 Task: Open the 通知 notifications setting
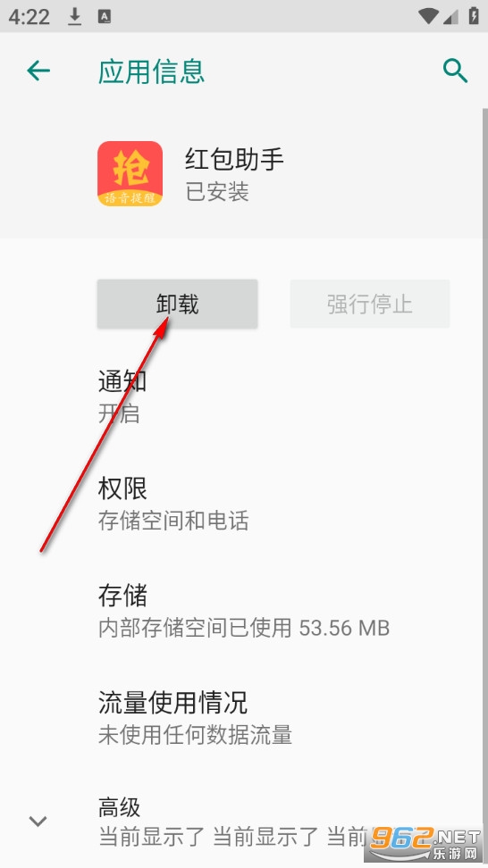[x=244, y=396]
